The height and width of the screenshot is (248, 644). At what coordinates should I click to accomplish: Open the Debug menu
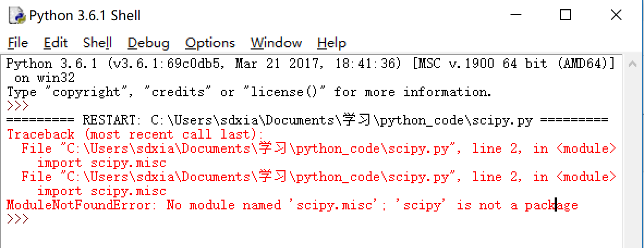tap(148, 43)
